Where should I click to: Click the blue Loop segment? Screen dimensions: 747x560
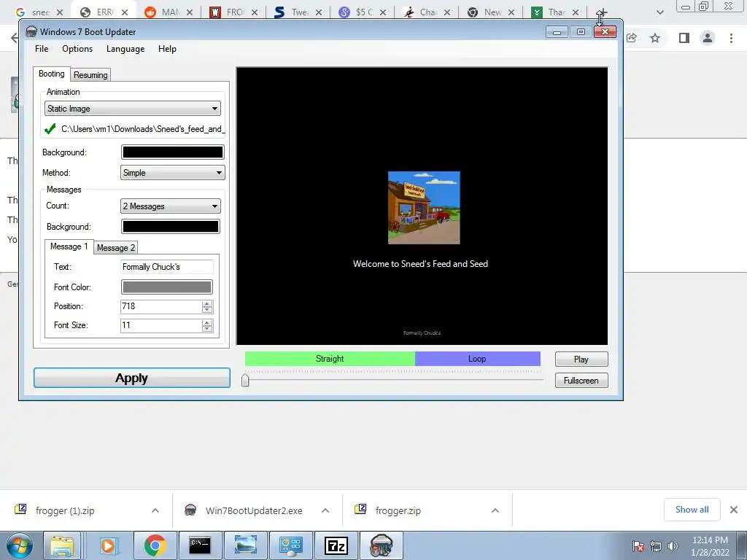[477, 359]
